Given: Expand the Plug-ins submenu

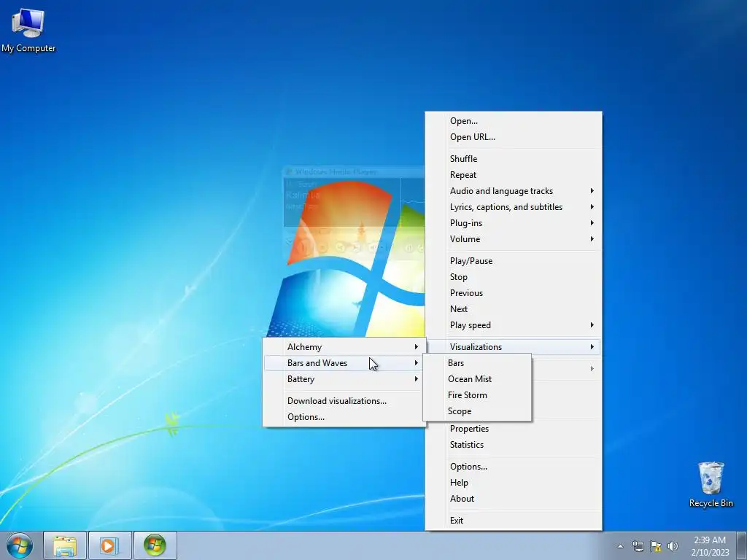Looking at the screenshot, I should tap(514, 223).
